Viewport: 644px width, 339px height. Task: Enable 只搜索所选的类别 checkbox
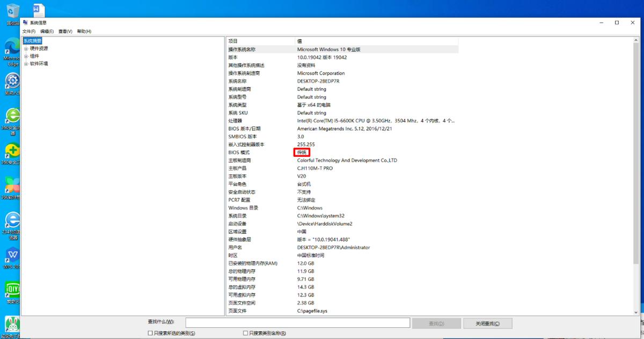(149, 333)
